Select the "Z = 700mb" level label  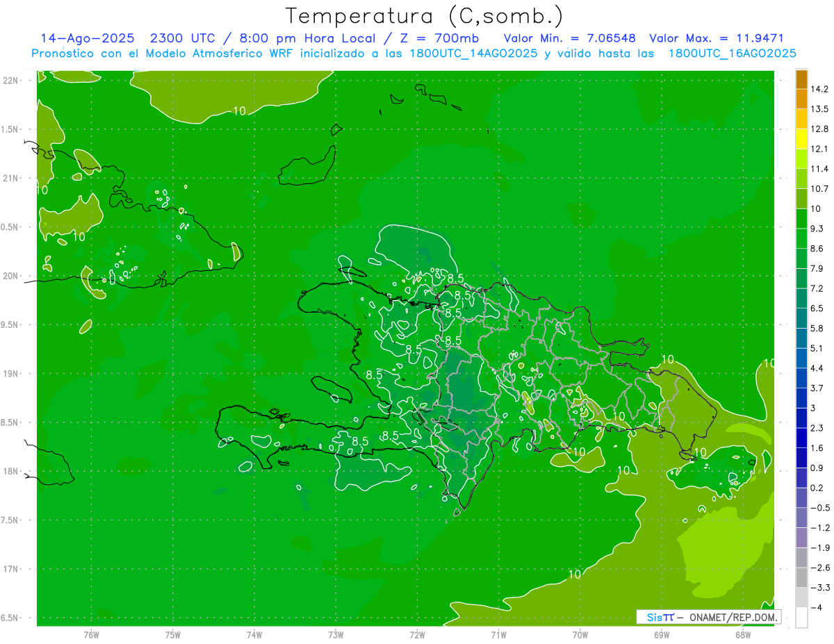pyautogui.click(x=439, y=38)
